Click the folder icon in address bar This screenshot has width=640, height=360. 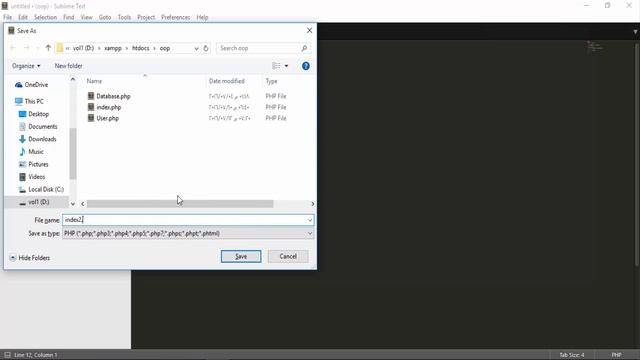tap(60, 48)
